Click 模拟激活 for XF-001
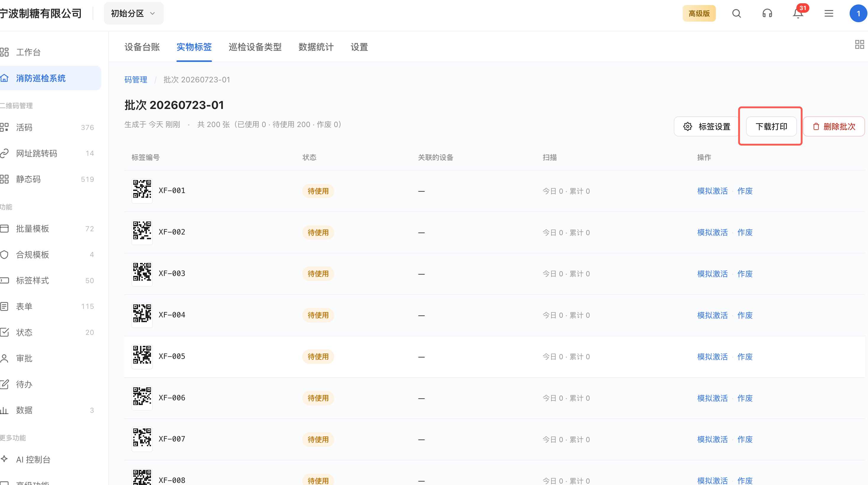The image size is (868, 485). click(712, 191)
